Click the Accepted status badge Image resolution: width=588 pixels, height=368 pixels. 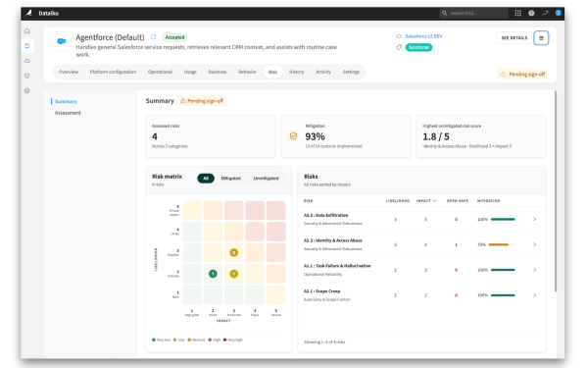174,37
